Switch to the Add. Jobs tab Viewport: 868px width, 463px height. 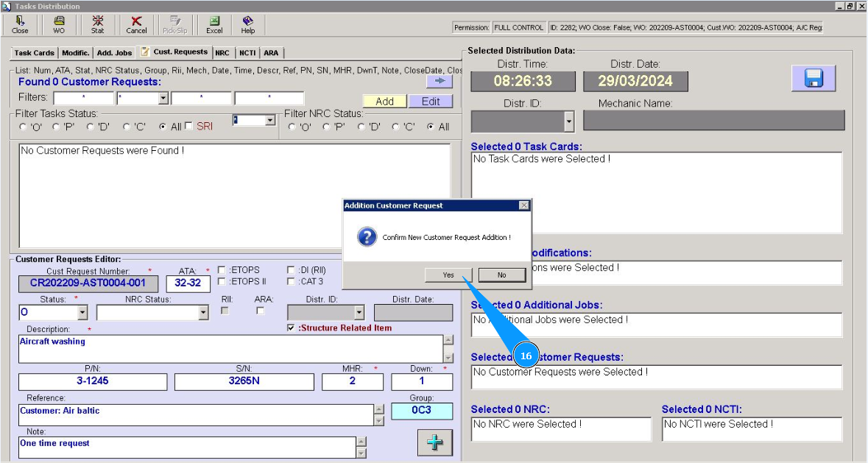coord(114,52)
